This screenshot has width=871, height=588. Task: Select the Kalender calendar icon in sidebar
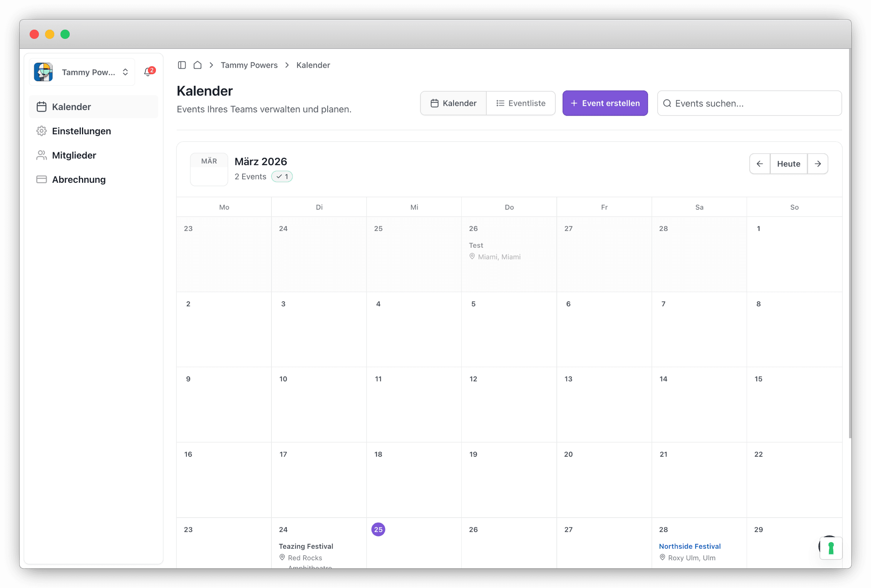tap(42, 107)
